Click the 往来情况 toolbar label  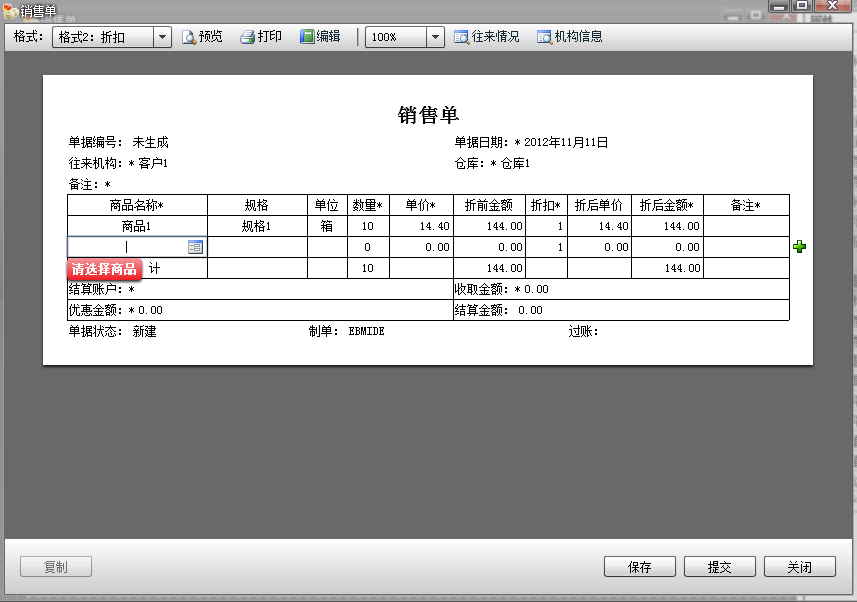pyautogui.click(x=495, y=37)
